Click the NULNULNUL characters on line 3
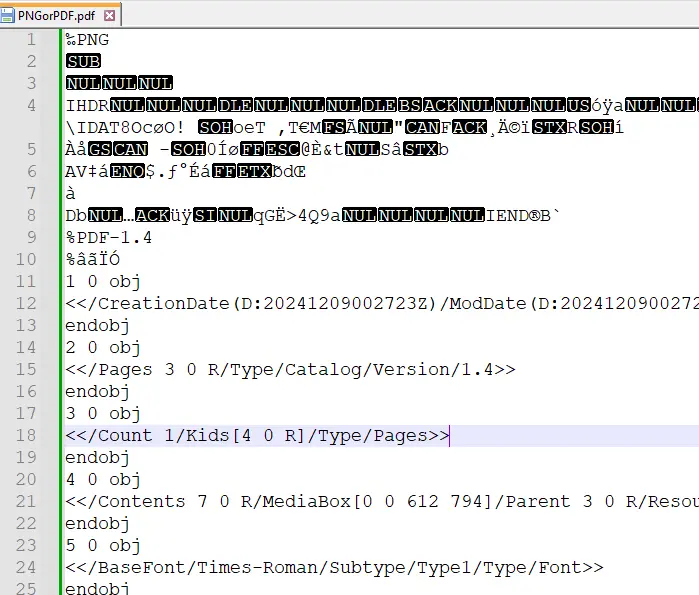The height and width of the screenshot is (595, 699). (119, 83)
